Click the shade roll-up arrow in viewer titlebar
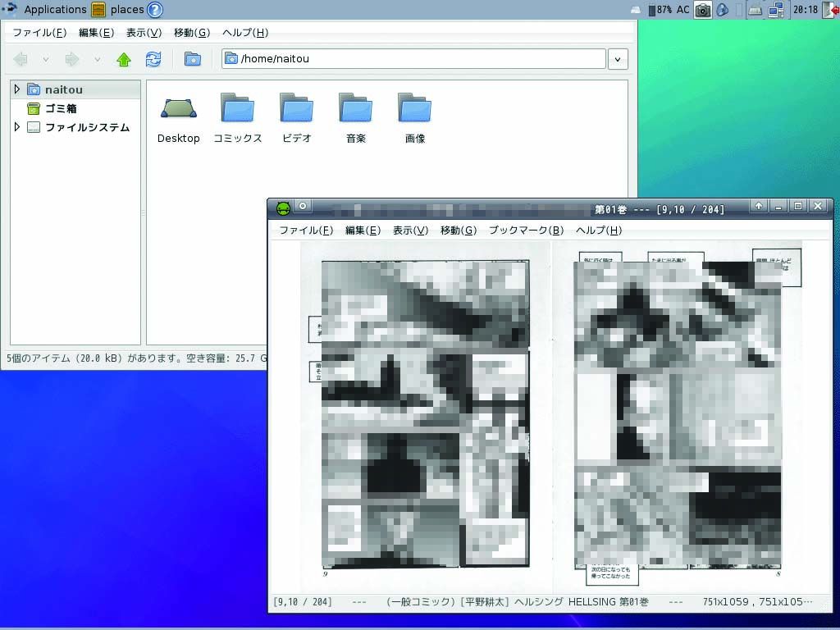The height and width of the screenshot is (630, 840). coord(759,206)
